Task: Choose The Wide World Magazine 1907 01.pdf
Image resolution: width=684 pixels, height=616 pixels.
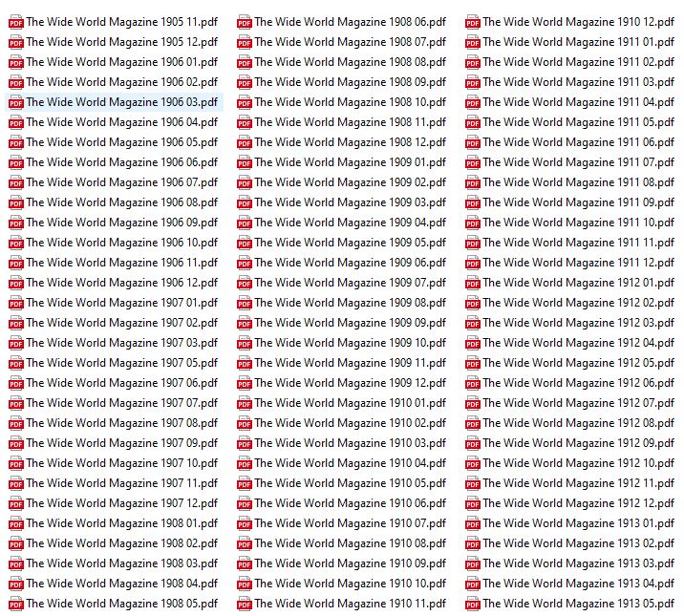Action: [x=121, y=302]
